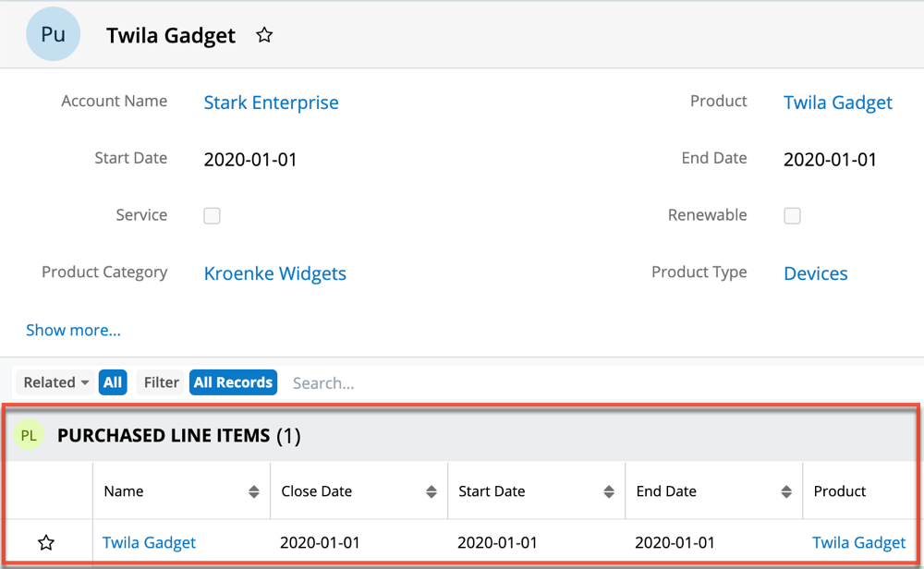Click the favorite star next to the record title
The image size is (924, 569).
coord(264,35)
